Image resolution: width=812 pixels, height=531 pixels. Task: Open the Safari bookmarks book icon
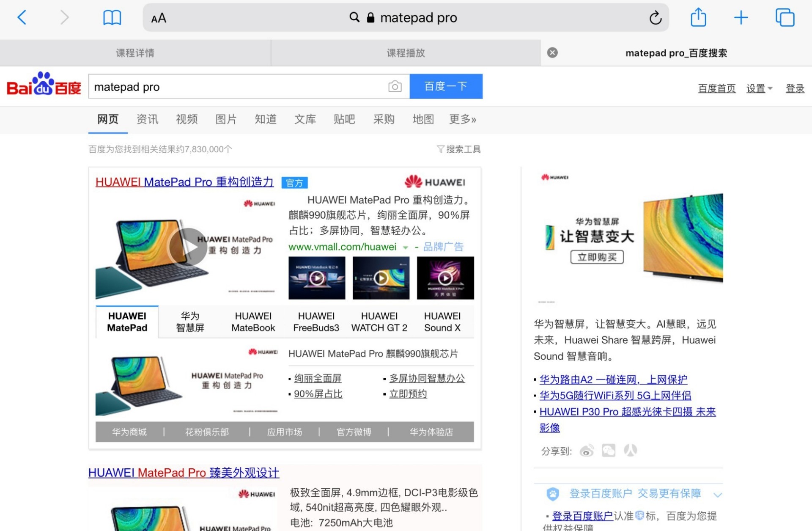112,17
